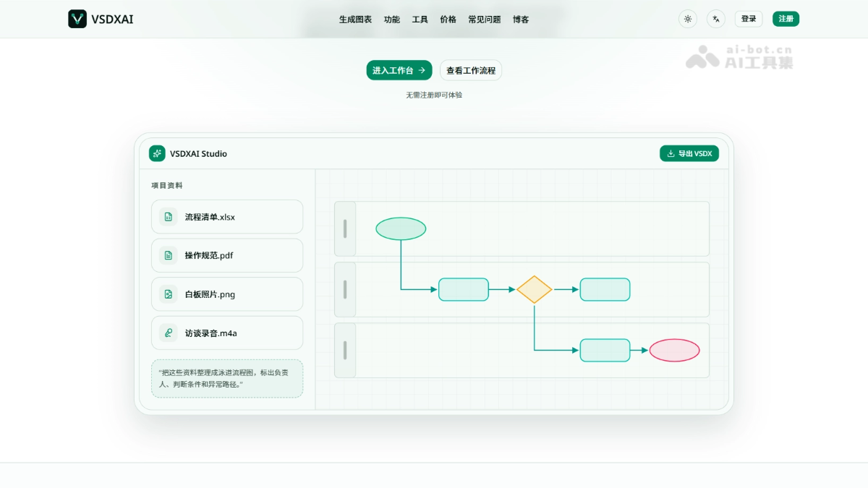Open the 功能 navigation item
The height and width of the screenshot is (488, 868).
click(x=392, y=20)
